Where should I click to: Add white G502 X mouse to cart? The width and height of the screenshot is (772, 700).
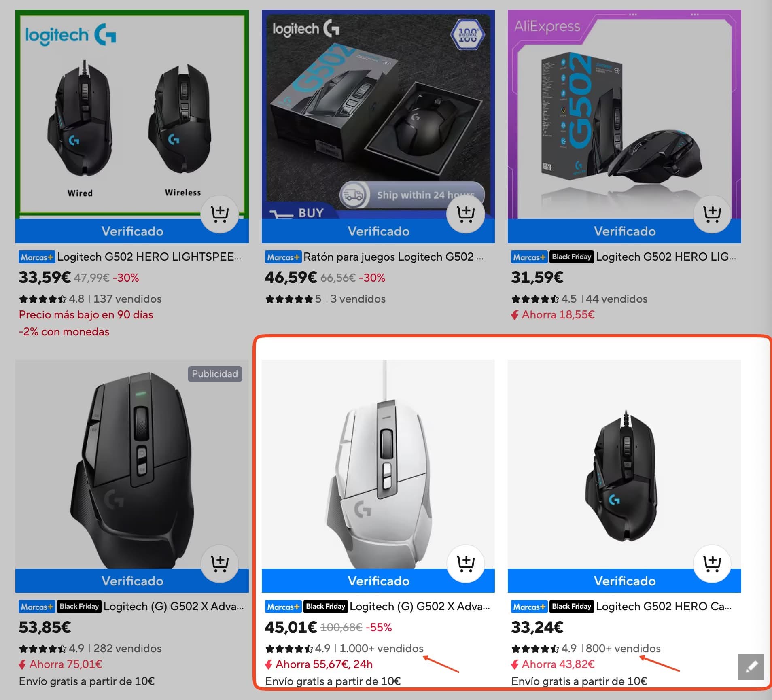point(466,564)
